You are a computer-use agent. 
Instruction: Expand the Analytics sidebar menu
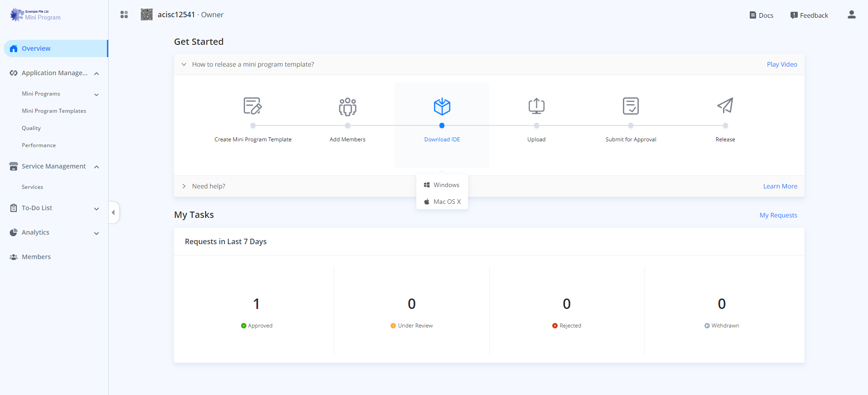click(x=96, y=233)
